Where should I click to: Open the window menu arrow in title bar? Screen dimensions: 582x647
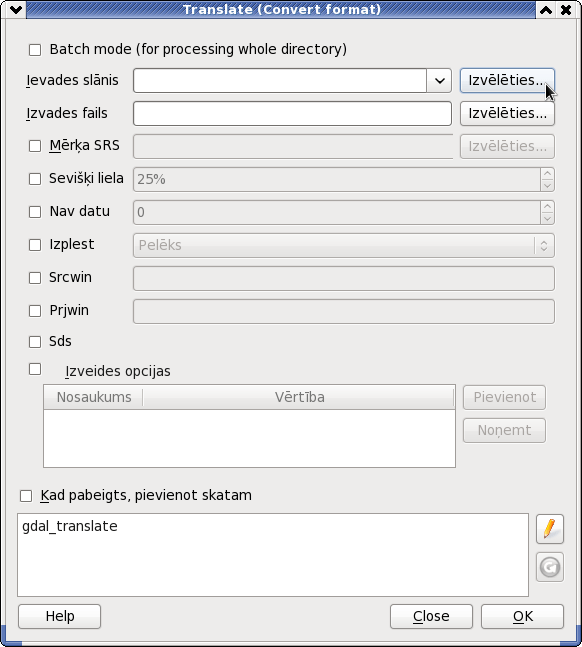[16, 9]
